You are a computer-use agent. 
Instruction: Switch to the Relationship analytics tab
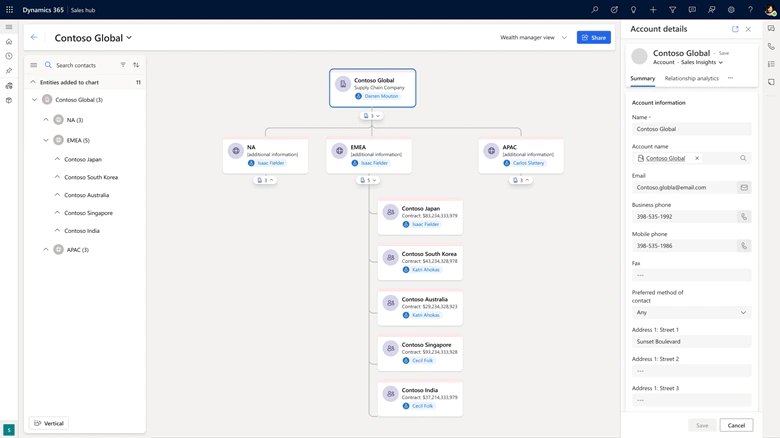(x=691, y=78)
